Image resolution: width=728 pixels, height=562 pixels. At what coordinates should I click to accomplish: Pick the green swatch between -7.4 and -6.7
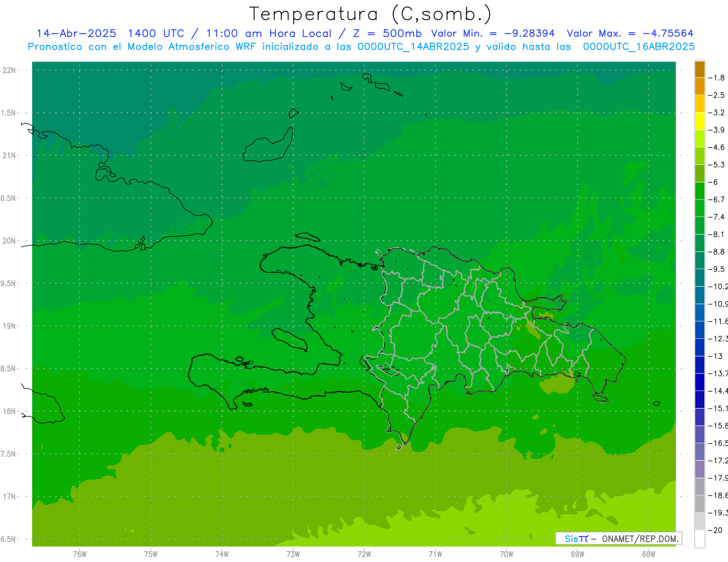coord(699,208)
